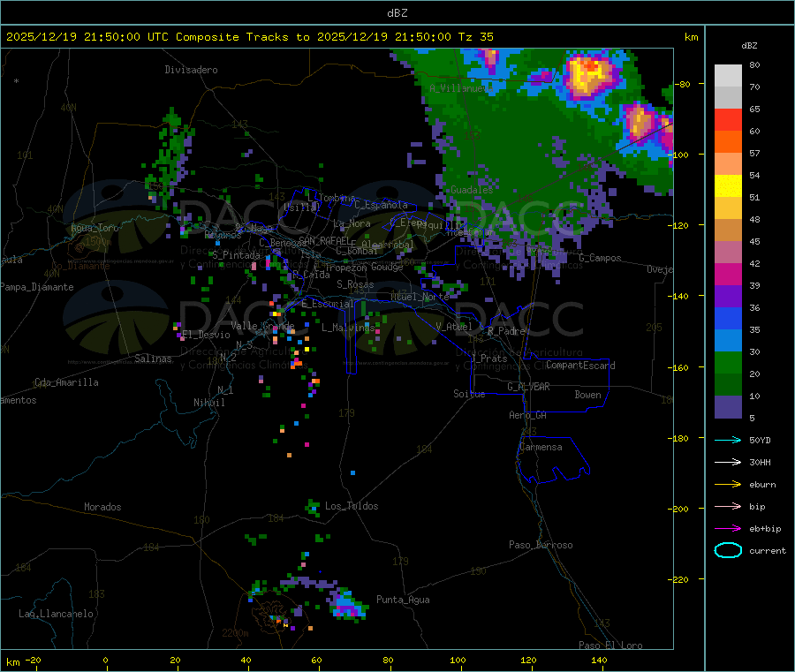Click the cyan 50YD arrow in the legend
This screenshot has width=795, height=672.
click(x=728, y=440)
